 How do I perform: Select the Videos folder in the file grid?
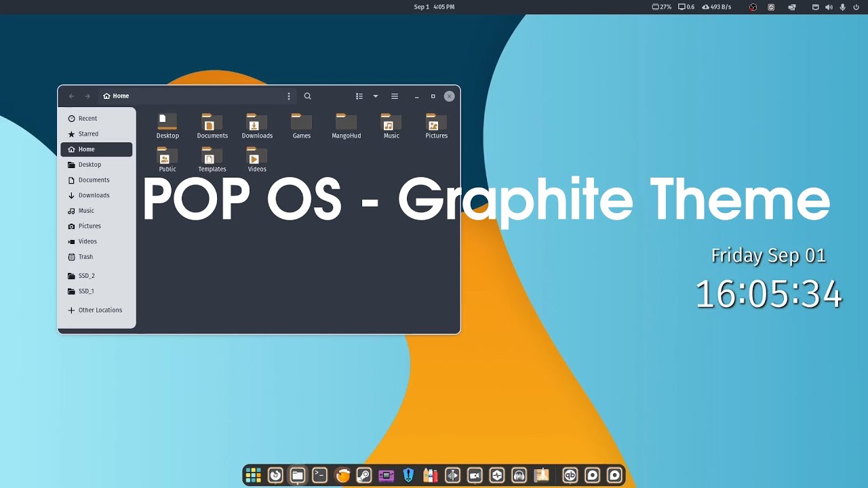[x=257, y=160]
